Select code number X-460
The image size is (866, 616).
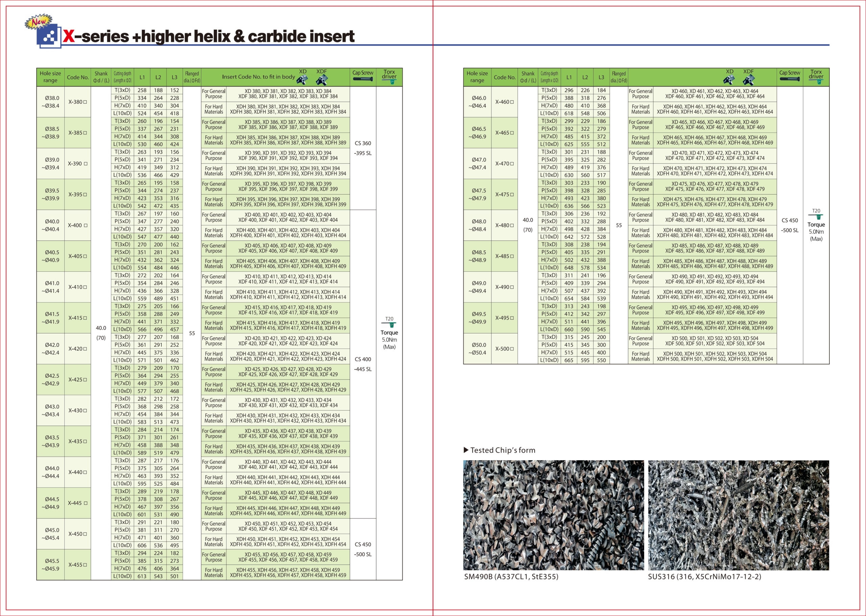pyautogui.click(x=504, y=102)
